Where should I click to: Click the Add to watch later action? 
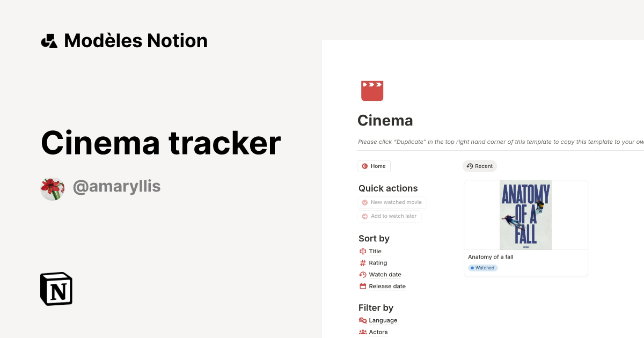[390, 216]
